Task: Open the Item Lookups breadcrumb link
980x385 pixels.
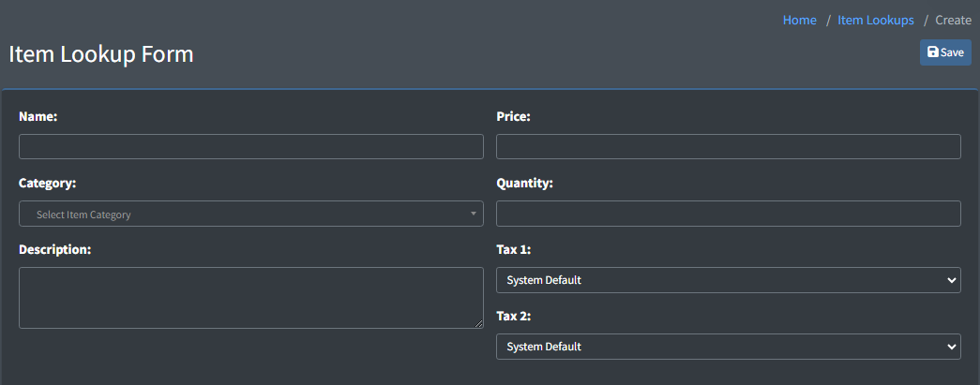Action: (x=875, y=20)
